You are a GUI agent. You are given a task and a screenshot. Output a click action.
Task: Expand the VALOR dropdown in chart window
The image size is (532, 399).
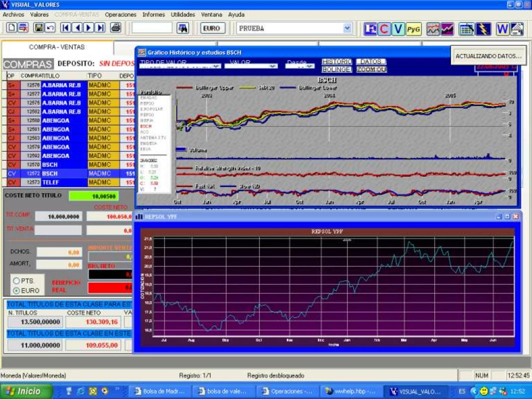point(272,66)
